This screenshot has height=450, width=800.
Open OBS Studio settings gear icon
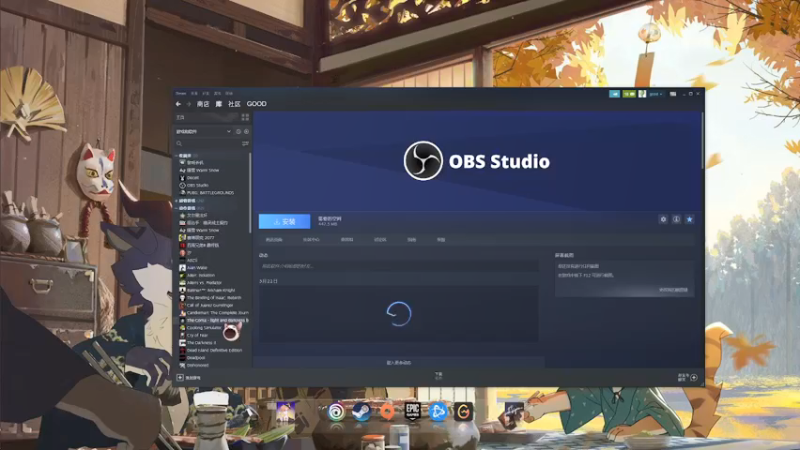click(663, 219)
